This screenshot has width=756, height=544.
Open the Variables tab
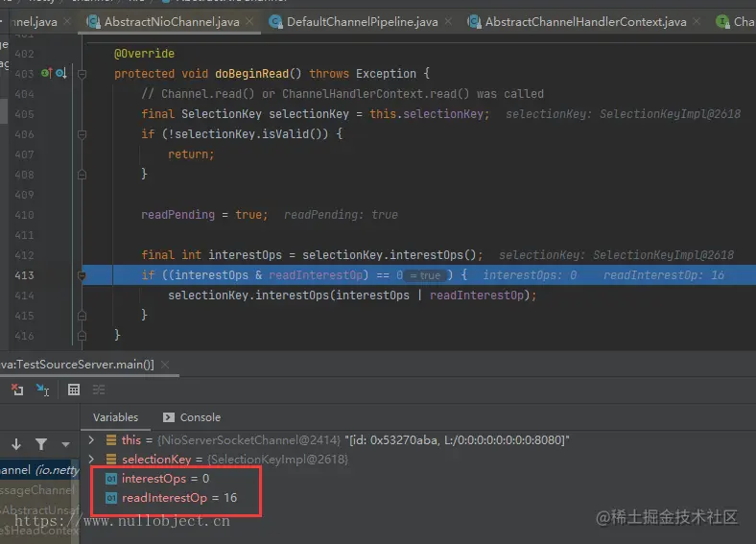point(115,417)
